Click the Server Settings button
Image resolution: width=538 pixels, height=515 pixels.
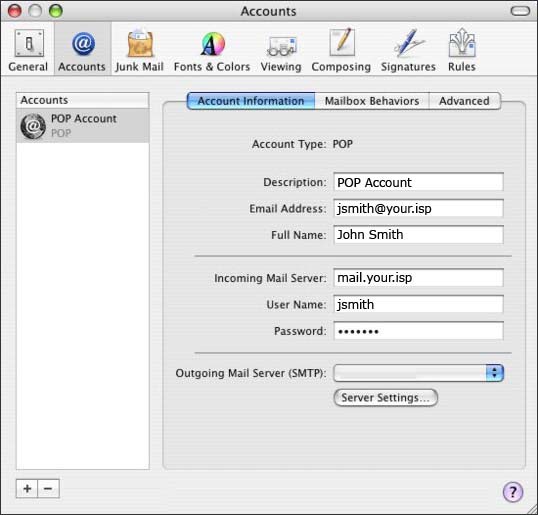point(386,398)
